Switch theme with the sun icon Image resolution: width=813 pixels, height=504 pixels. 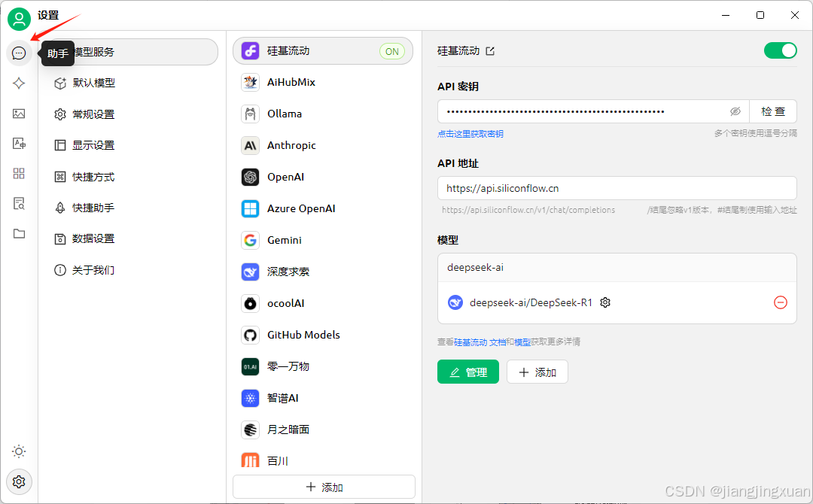click(19, 451)
